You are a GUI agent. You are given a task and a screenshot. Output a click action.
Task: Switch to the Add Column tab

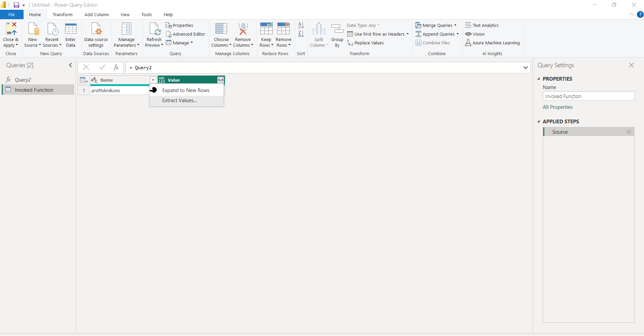(x=97, y=14)
